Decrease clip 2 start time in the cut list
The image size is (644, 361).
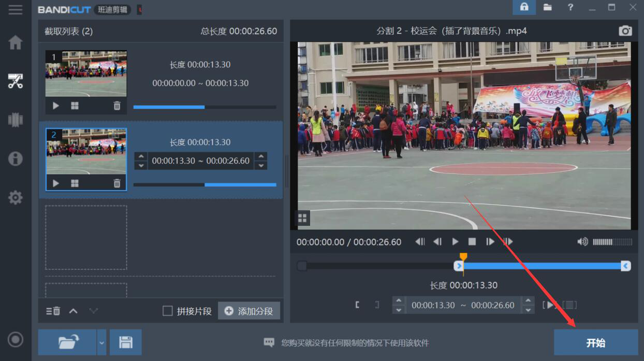point(140,165)
